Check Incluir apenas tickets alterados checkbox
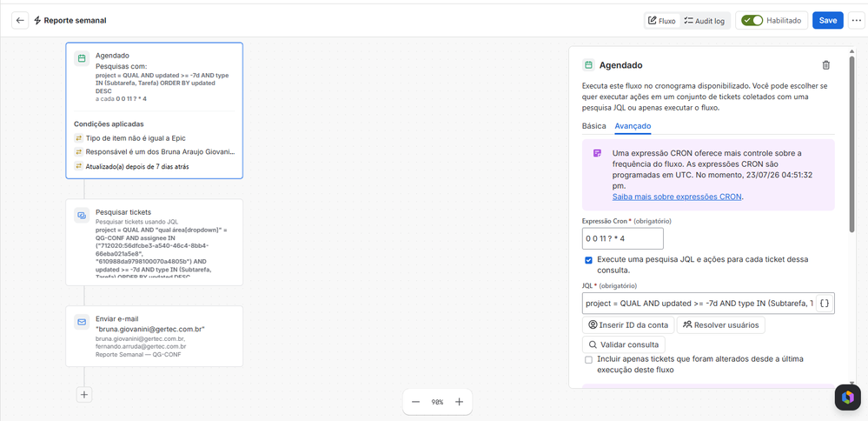The image size is (868, 421). click(589, 360)
